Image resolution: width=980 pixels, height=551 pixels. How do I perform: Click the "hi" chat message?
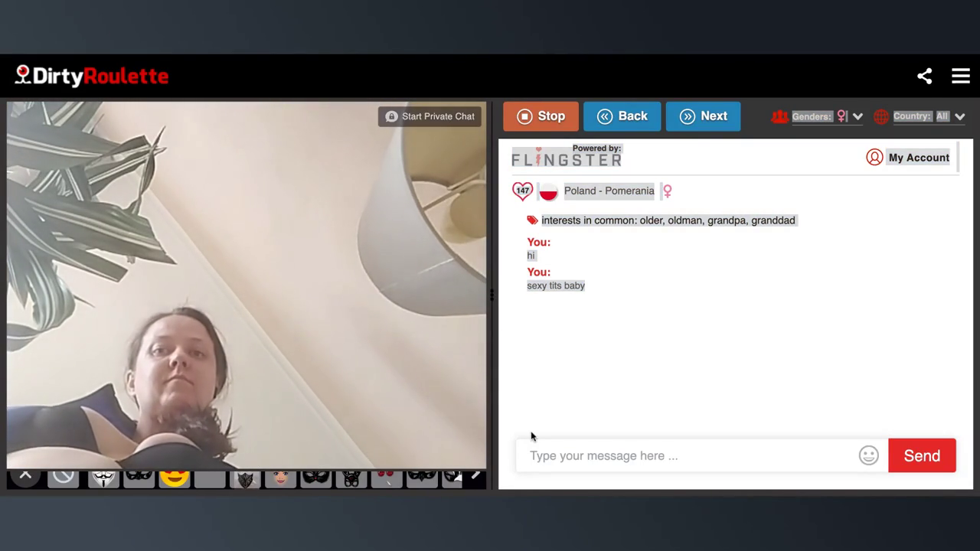click(531, 256)
